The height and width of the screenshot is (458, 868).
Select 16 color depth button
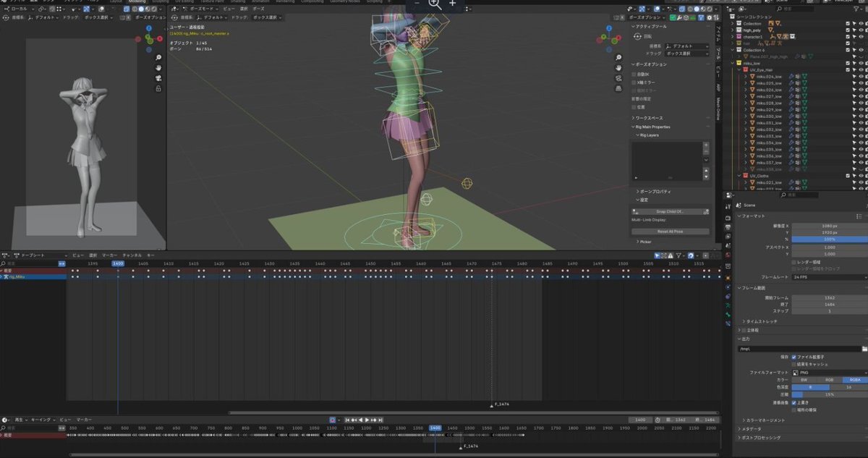pos(848,387)
